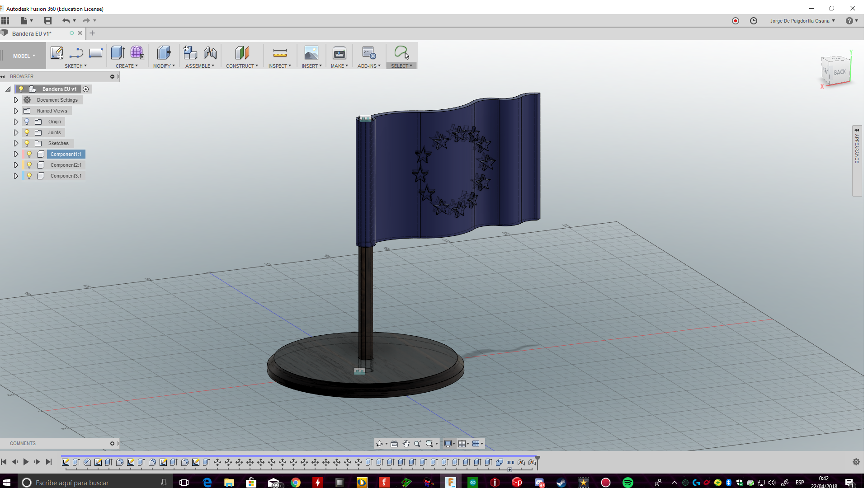This screenshot has width=868, height=488.
Task: Click the Redo arrow icon
Action: tap(86, 20)
